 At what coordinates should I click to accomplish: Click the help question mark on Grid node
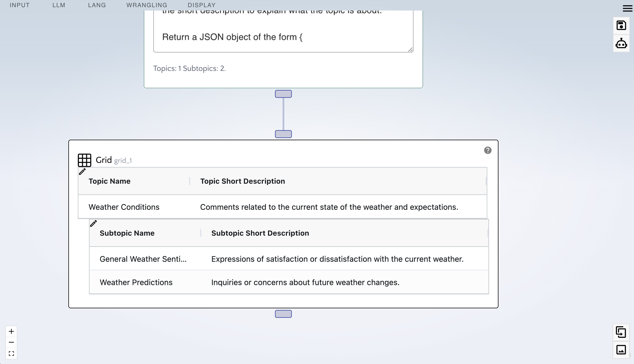click(x=487, y=150)
